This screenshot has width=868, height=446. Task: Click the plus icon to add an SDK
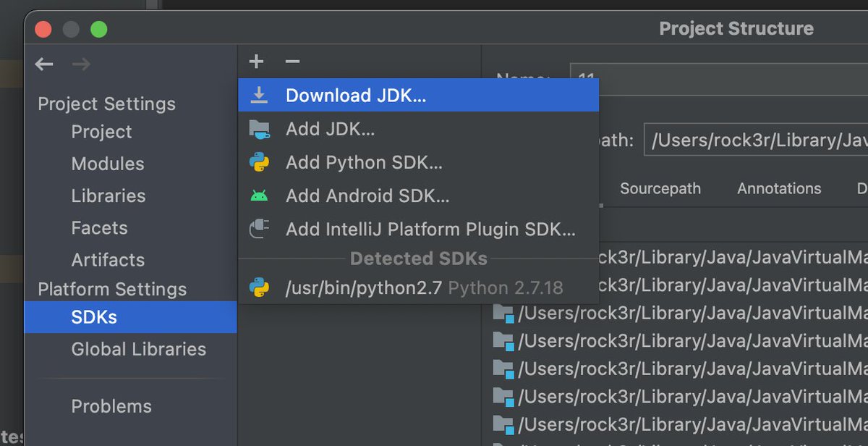(x=256, y=62)
